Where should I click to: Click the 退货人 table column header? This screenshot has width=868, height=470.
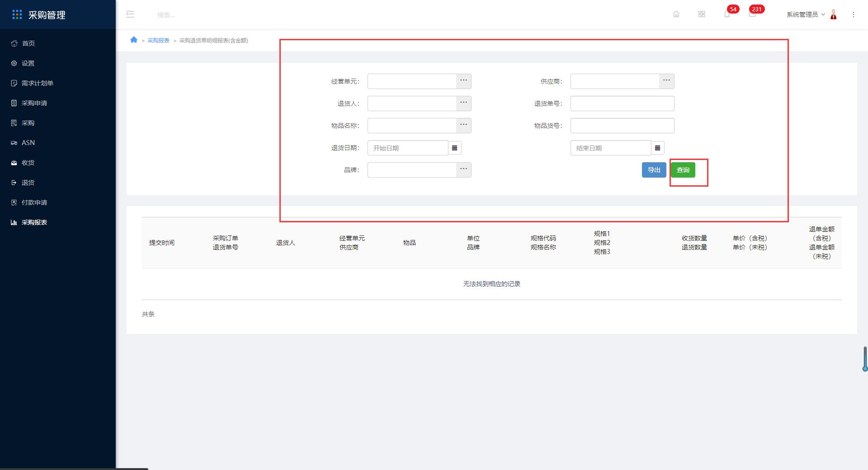[286, 243]
